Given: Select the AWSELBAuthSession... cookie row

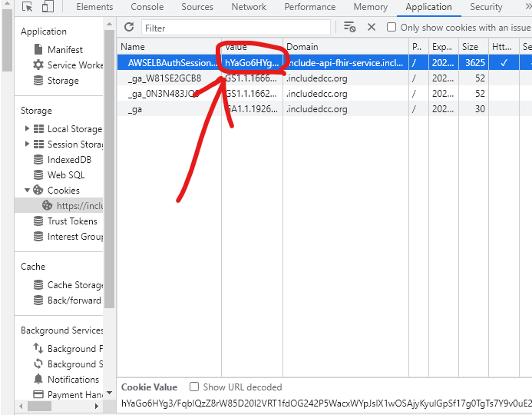Looking at the screenshot, I should (x=325, y=62).
